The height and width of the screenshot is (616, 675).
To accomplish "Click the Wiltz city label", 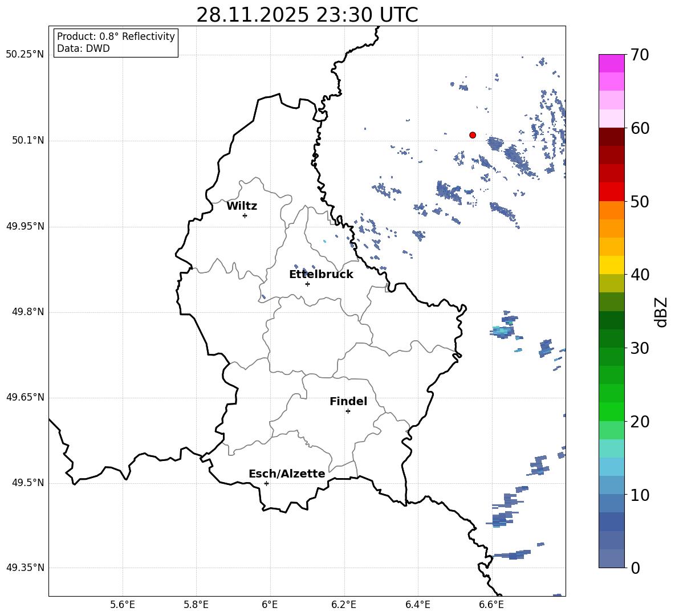I will point(242,206).
